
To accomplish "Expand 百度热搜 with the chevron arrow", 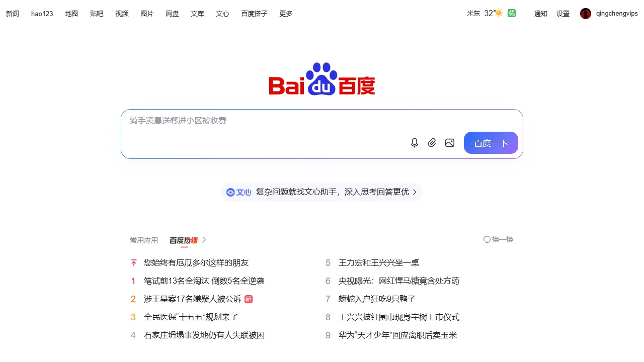I will tap(204, 240).
